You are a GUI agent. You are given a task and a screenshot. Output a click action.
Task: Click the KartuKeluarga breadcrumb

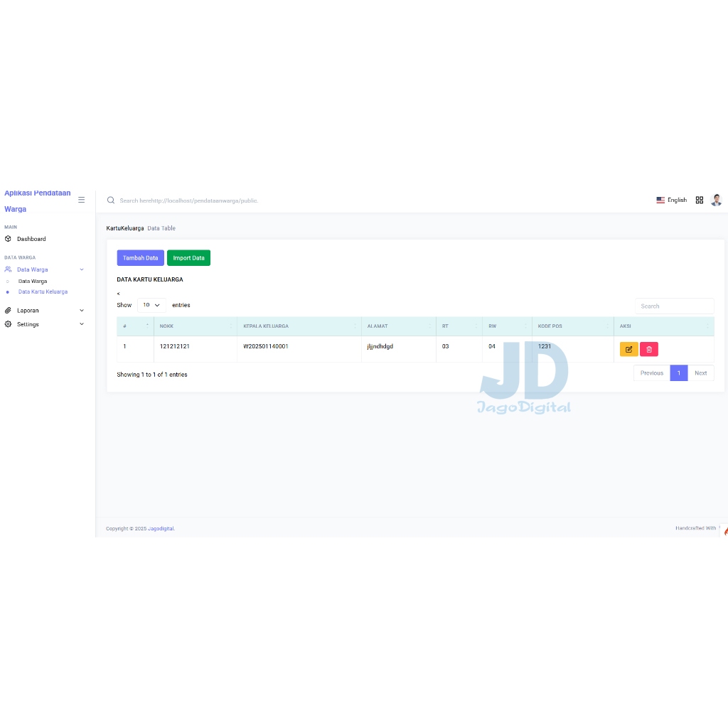click(x=125, y=228)
